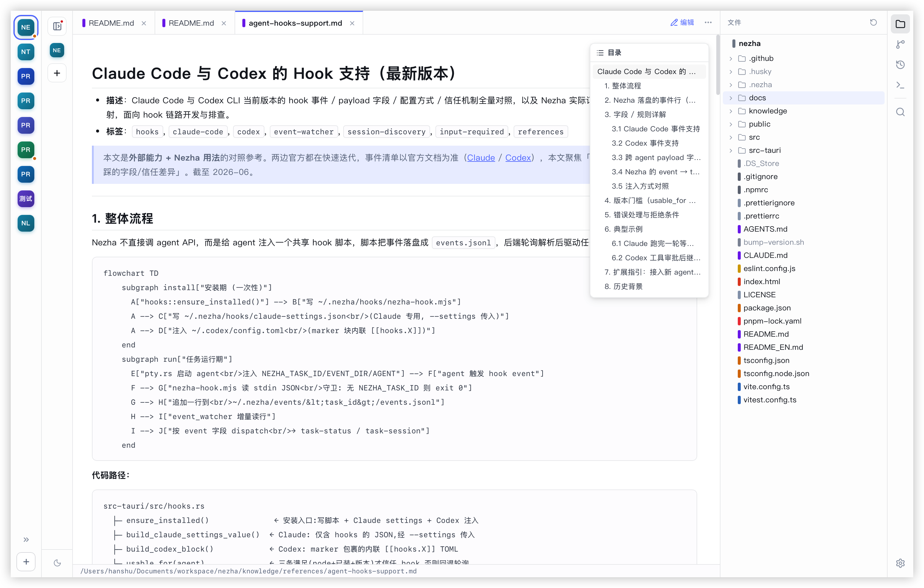
Task: Click file path in status bar
Action: click(248, 571)
